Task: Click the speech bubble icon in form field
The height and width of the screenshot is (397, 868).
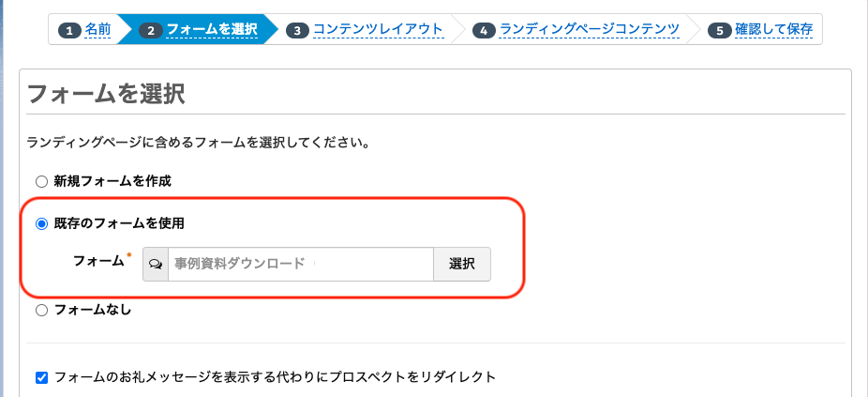Action: (156, 265)
